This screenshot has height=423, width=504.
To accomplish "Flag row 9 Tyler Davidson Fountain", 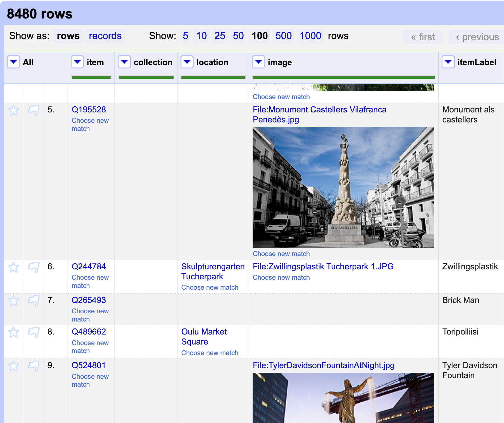I will tap(34, 366).
